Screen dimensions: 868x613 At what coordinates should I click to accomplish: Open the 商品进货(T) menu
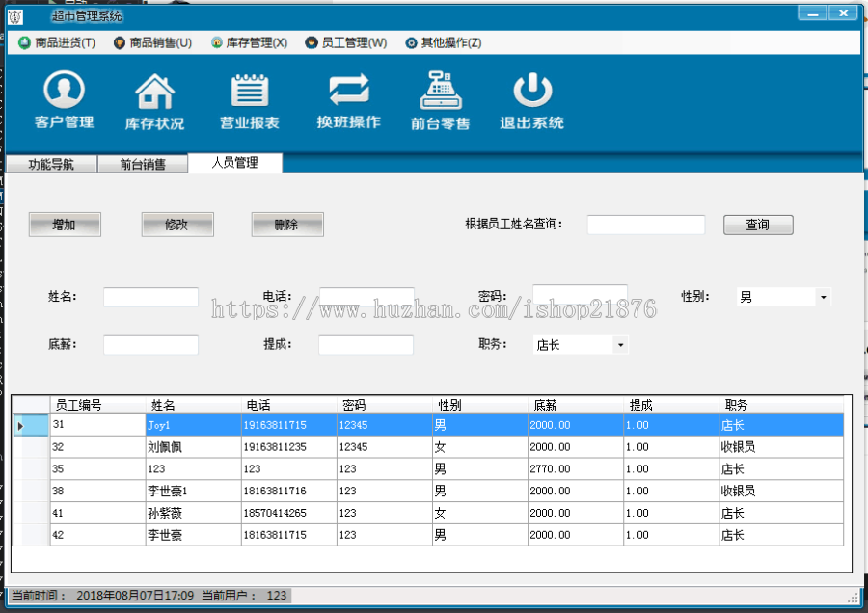[57, 42]
